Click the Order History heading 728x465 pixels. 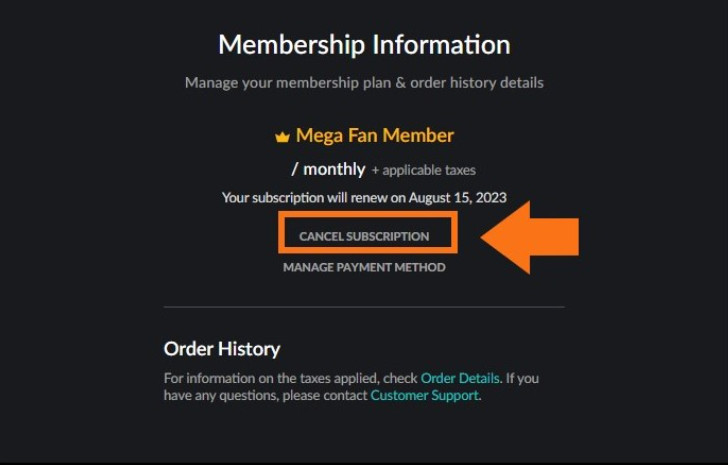pos(222,349)
